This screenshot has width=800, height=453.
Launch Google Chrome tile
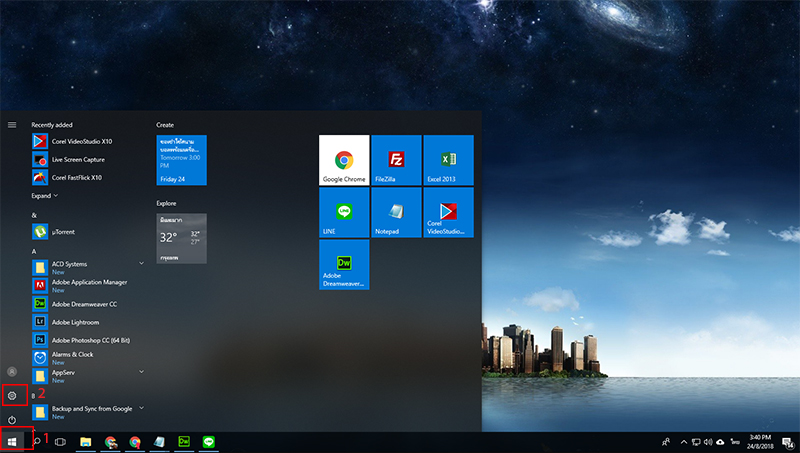click(x=344, y=160)
